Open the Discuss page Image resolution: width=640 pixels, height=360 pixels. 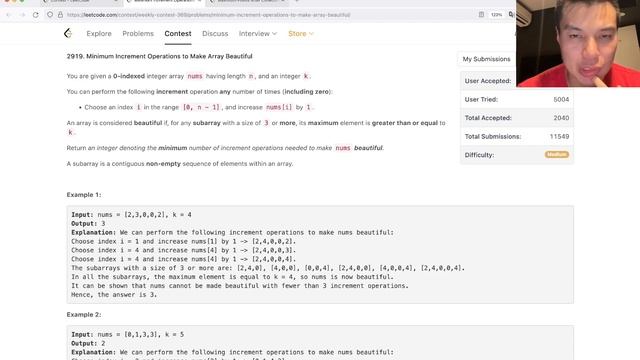pos(215,33)
